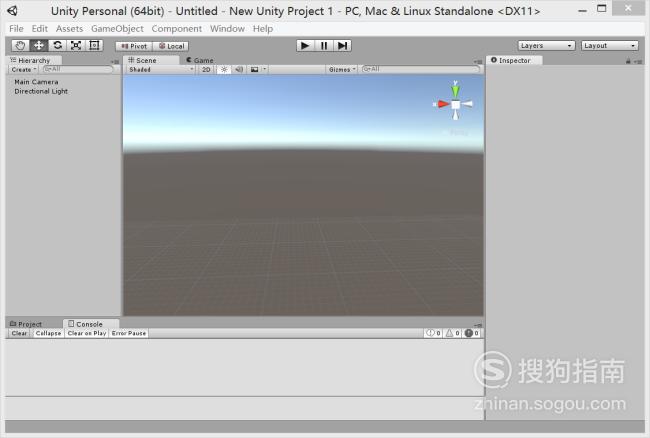The image size is (650, 438).
Task: Maximize the Unity window
Action: coord(602,8)
